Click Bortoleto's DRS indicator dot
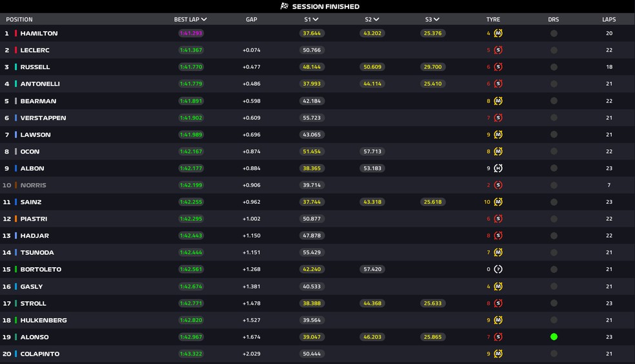This screenshot has height=364, width=635. 554,269
